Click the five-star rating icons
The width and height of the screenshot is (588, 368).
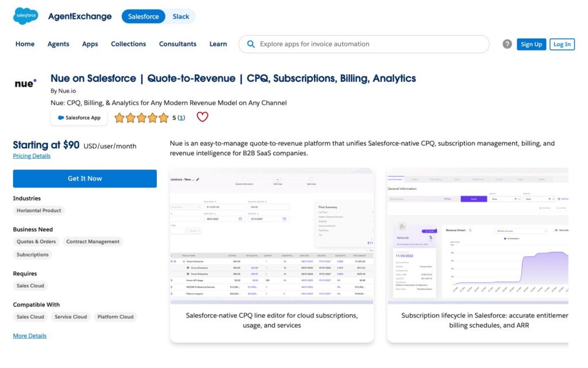(141, 118)
